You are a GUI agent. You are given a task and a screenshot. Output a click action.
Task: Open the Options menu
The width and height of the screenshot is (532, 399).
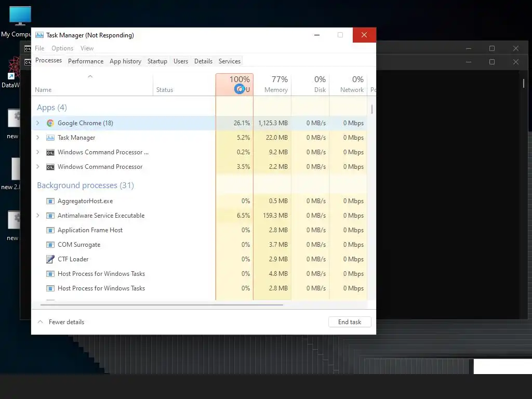pos(62,48)
